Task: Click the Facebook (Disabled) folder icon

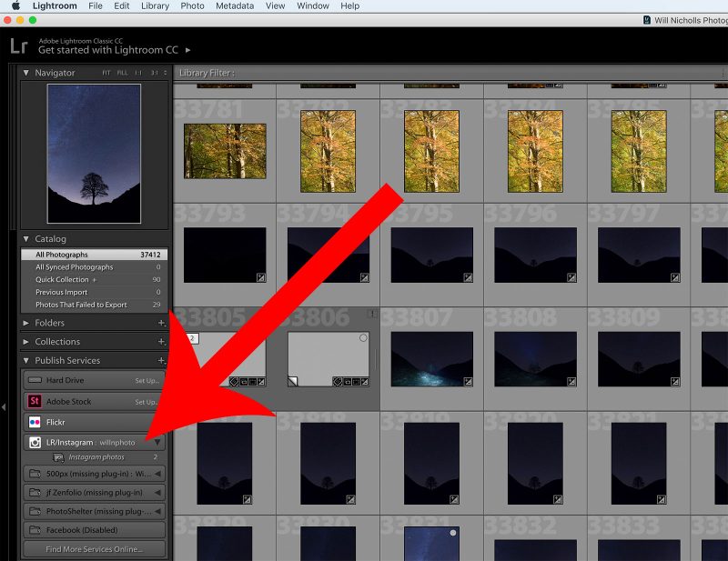Action: pyautogui.click(x=35, y=529)
